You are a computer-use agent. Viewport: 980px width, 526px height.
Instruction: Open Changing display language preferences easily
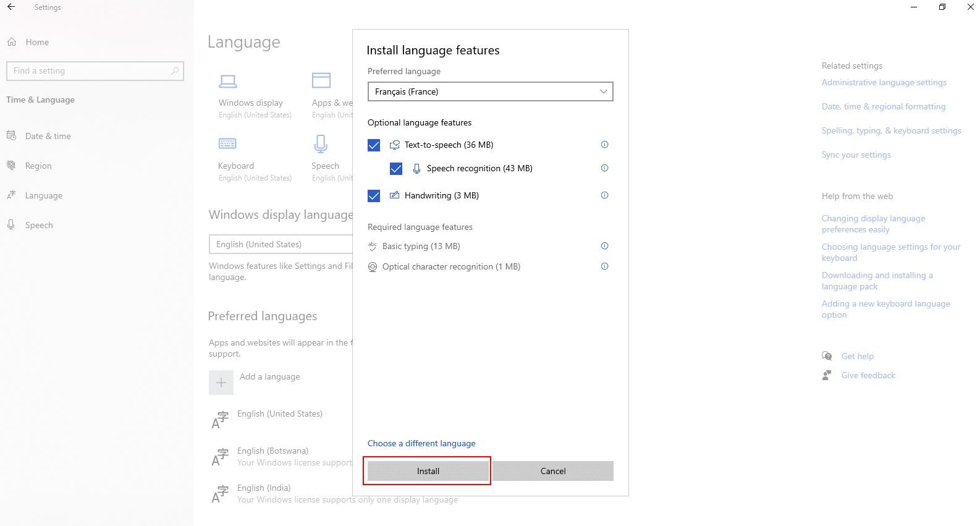tap(874, 224)
